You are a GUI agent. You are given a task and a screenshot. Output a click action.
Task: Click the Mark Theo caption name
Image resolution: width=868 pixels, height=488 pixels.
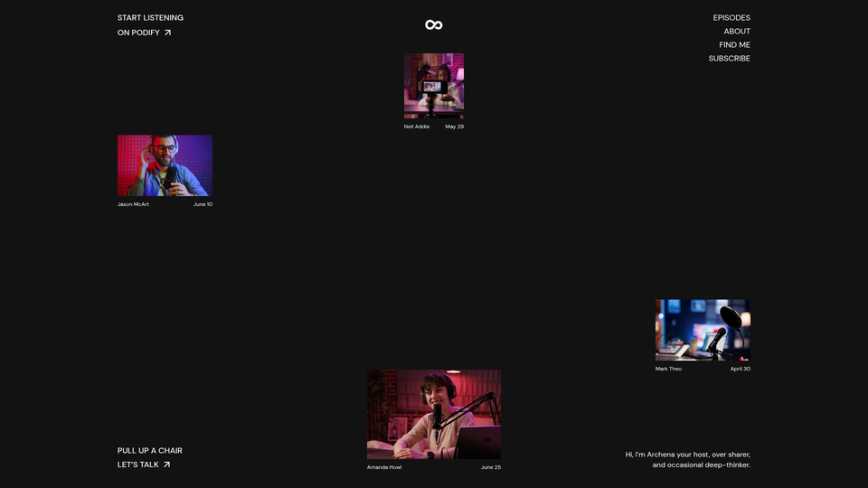(668, 369)
